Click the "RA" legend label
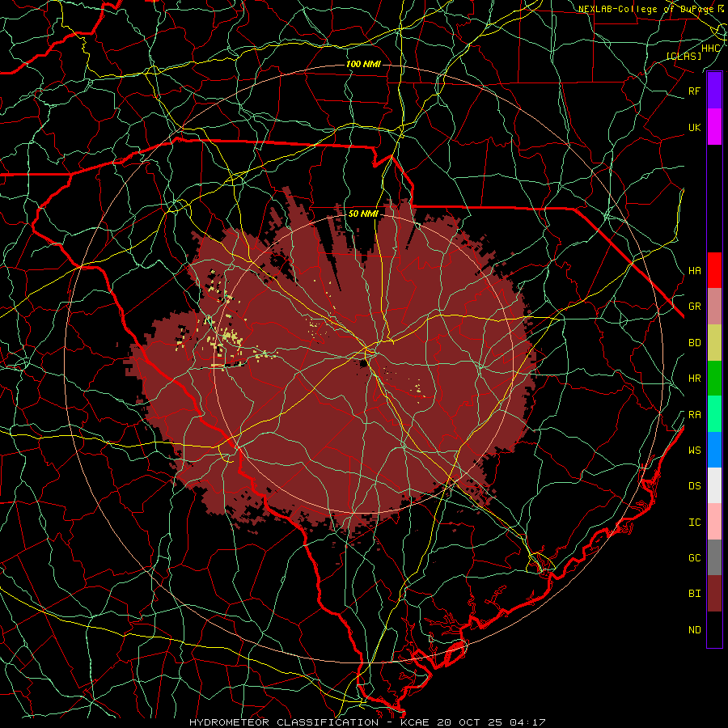The width and height of the screenshot is (728, 728). tap(694, 415)
